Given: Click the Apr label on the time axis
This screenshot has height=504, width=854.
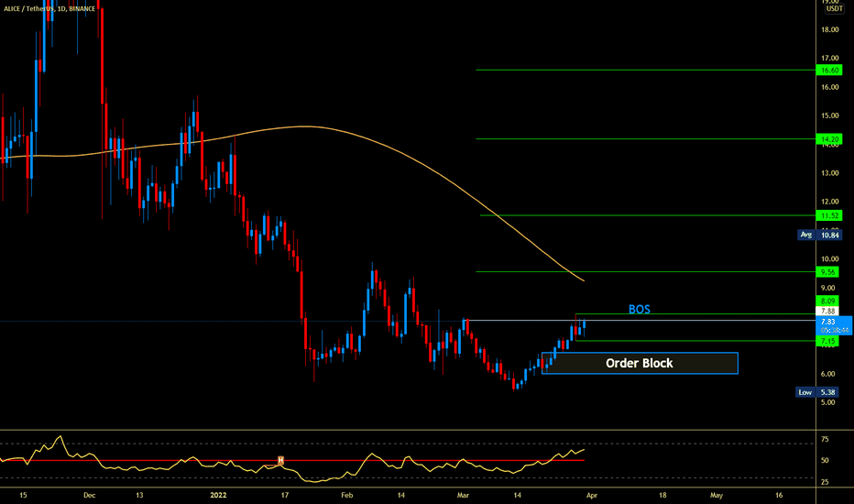Looking at the screenshot, I should tap(592, 495).
